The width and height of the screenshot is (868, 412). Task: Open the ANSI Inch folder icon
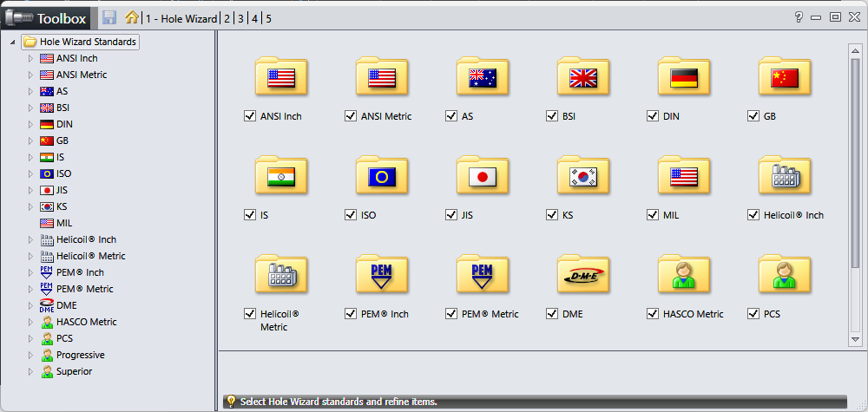tap(281, 77)
